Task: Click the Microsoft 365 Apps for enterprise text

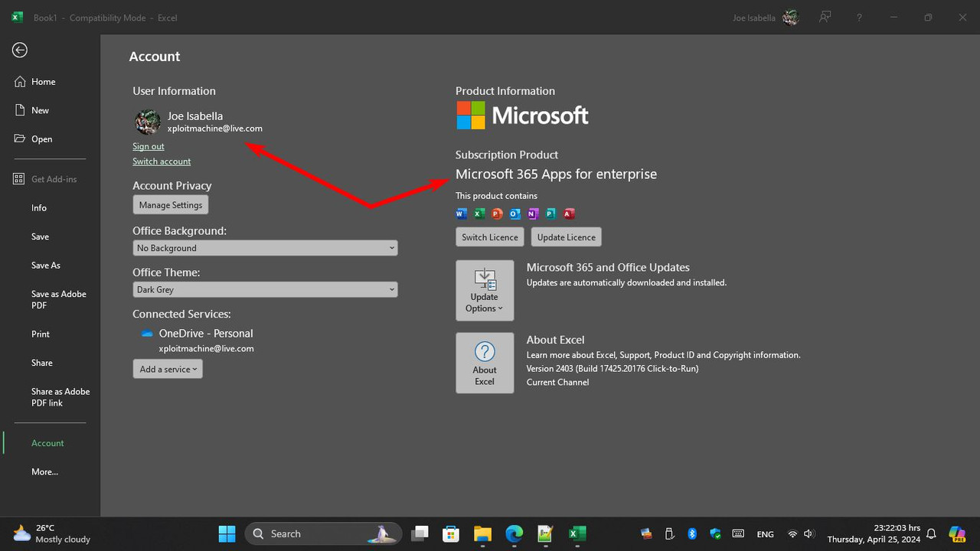Action: click(556, 174)
